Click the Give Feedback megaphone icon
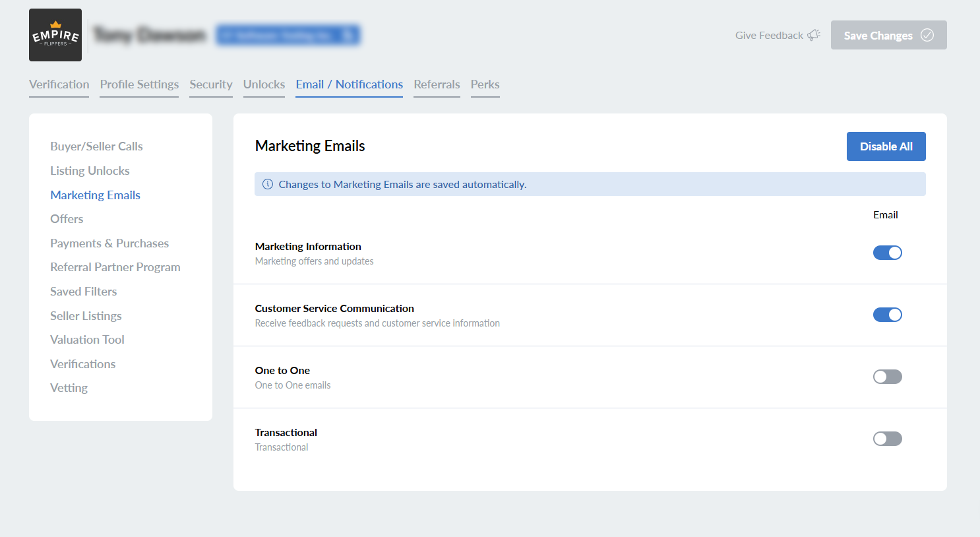Image resolution: width=980 pixels, height=537 pixels. click(814, 35)
